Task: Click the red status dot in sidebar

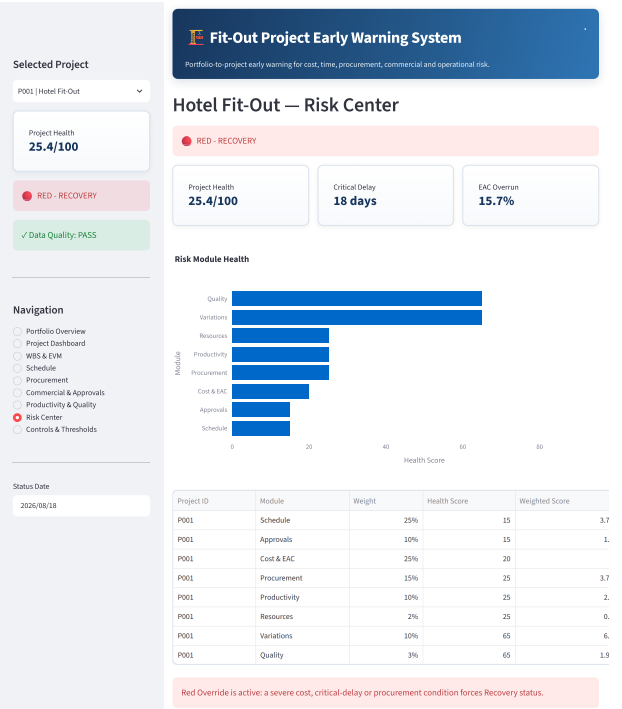Action: pyautogui.click(x=27, y=196)
